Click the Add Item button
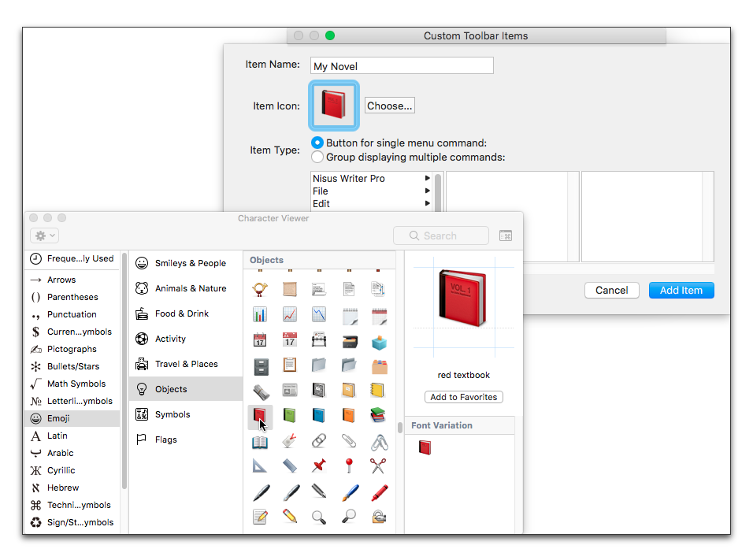The width and height of the screenshot is (753, 560). click(x=681, y=291)
